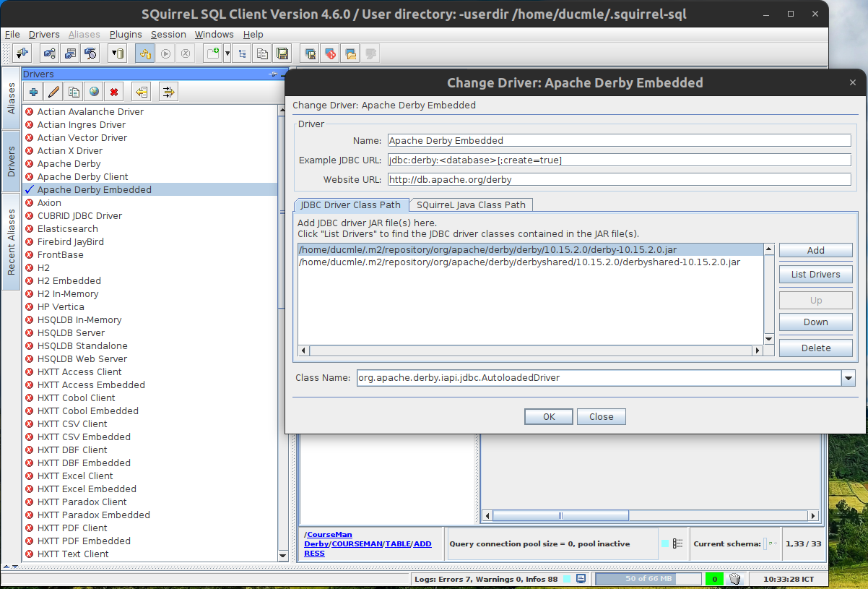Select HSQLDB Server in driver list
868x589 pixels.
coord(71,332)
